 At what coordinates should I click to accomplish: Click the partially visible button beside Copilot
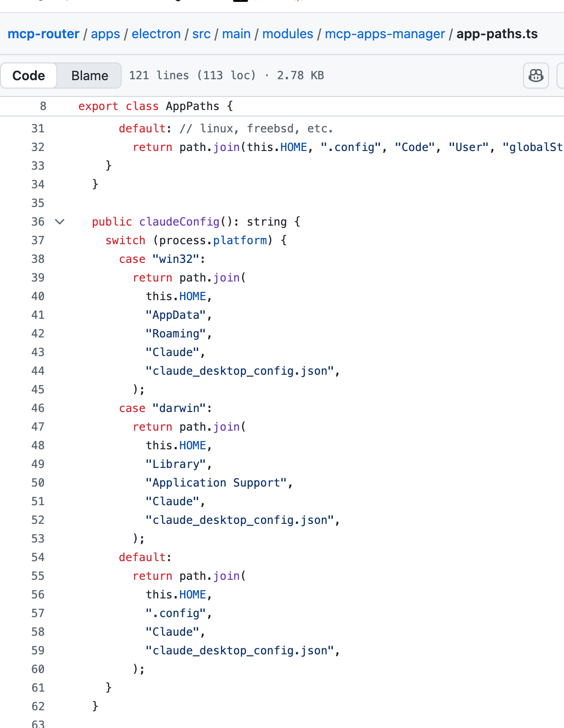coord(561,76)
